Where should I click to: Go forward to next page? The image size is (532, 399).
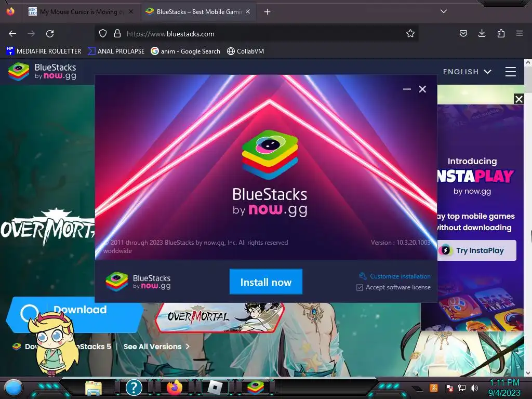click(31, 34)
